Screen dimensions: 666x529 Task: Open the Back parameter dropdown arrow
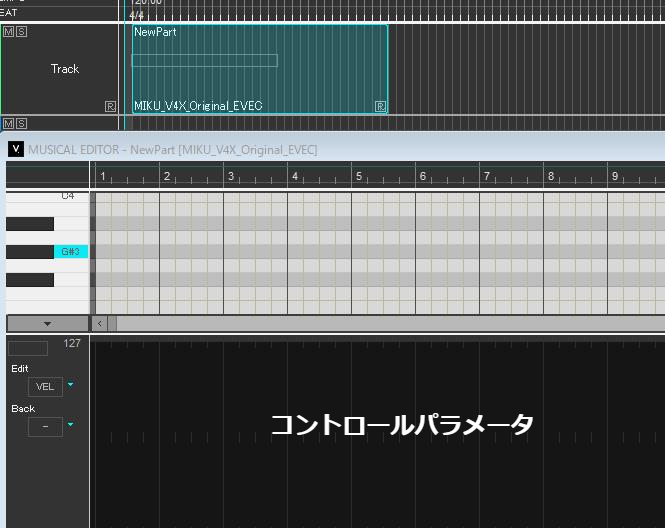(71, 424)
